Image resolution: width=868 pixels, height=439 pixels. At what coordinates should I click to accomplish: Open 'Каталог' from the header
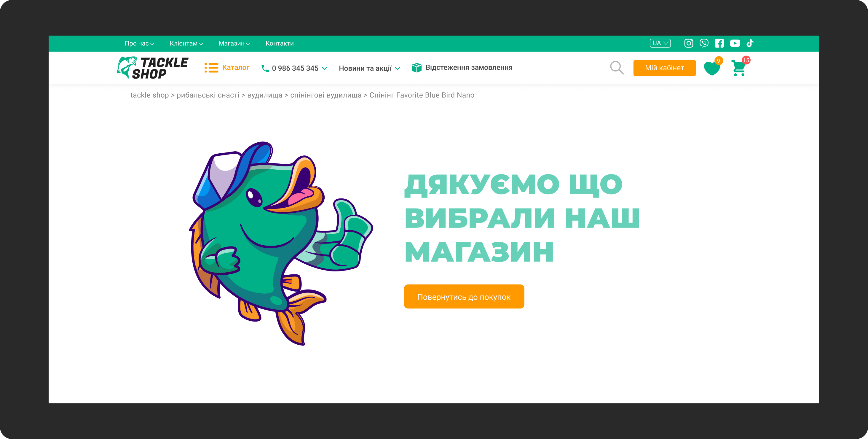(235, 67)
